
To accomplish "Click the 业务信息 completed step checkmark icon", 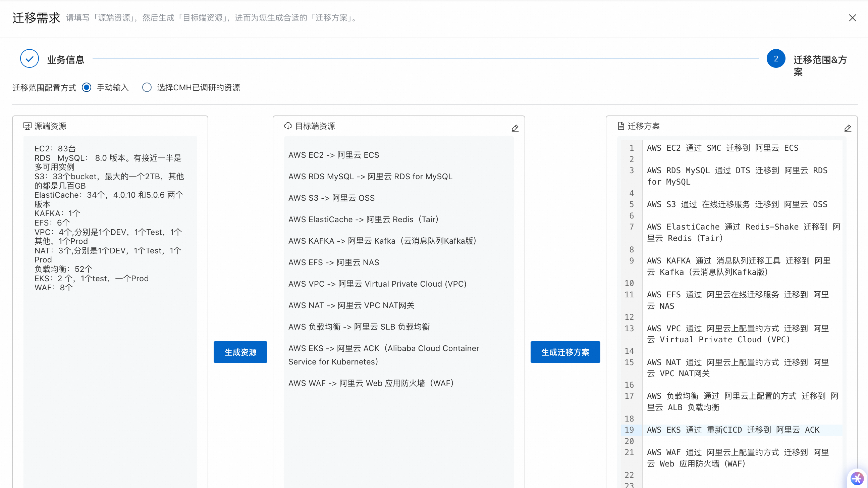I will [x=29, y=59].
